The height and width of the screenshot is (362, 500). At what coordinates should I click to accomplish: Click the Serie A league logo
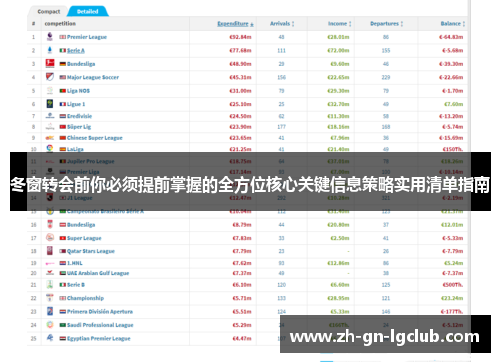pyautogui.click(x=50, y=50)
